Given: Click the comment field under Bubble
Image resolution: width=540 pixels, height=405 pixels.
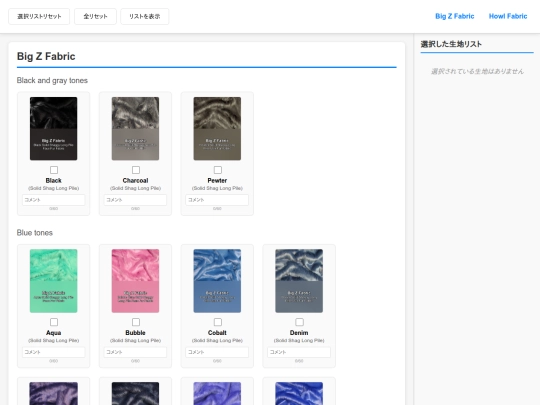Looking at the screenshot, I should click(x=135, y=352).
